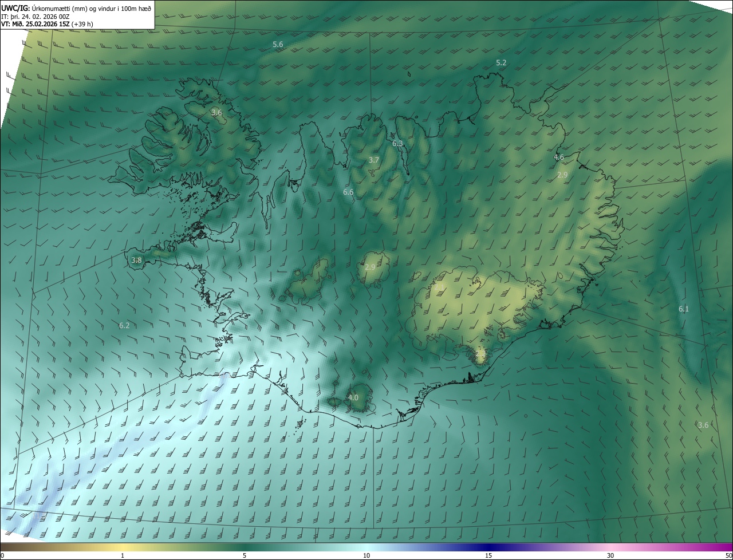Image resolution: width=733 pixels, height=560 pixels.
Task: Click the 6.2 value label over the sea
Action: 124,325
